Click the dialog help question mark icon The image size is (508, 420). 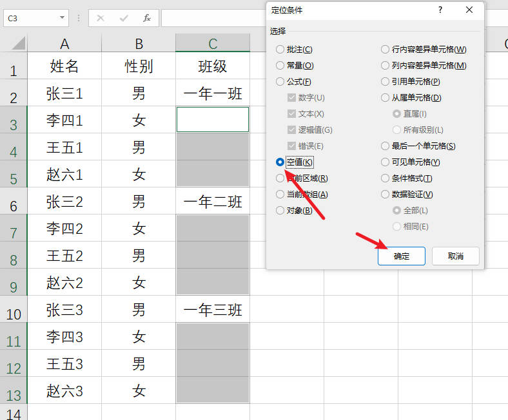pyautogui.click(x=440, y=10)
